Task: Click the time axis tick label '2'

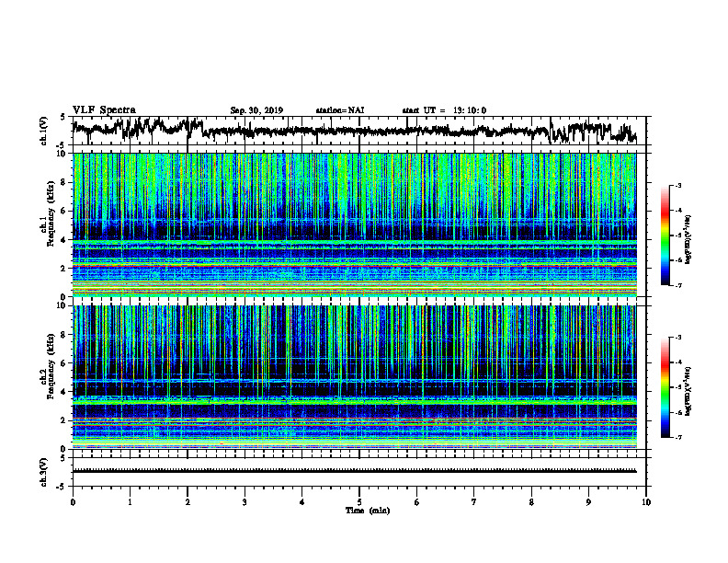Action: tap(188, 502)
